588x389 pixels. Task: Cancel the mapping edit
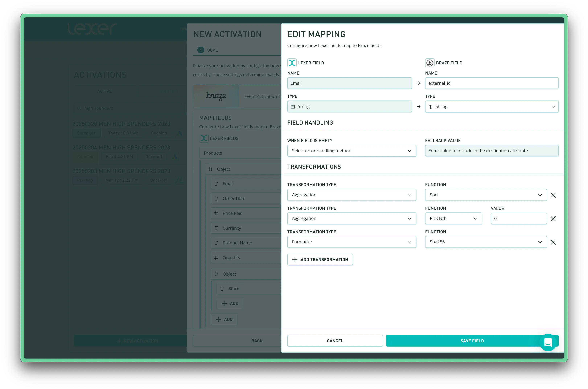[335, 341]
